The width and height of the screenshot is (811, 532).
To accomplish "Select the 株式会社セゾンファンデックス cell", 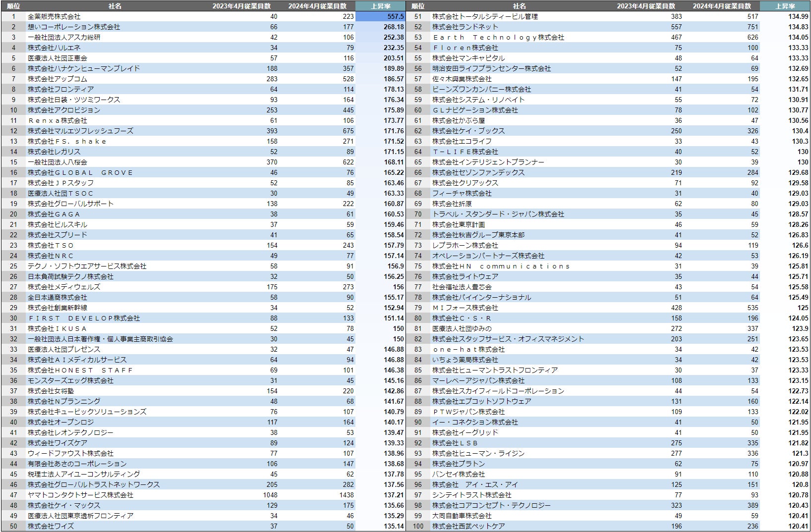I will tap(478, 172).
